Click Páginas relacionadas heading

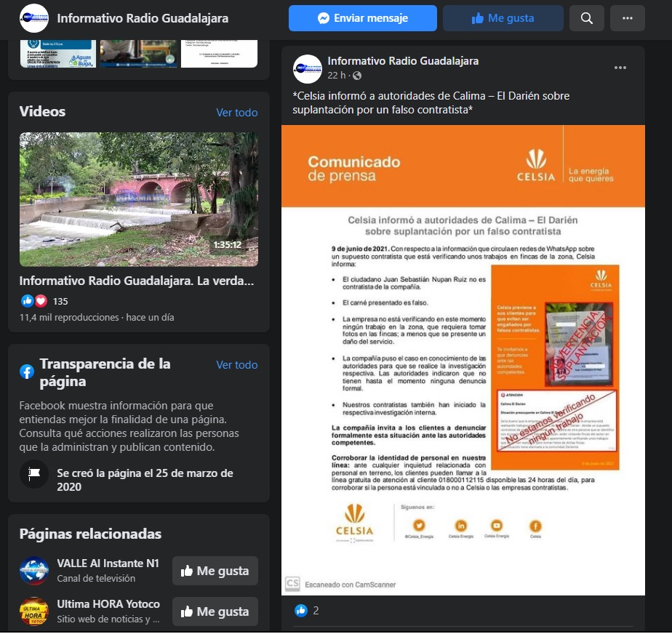click(x=90, y=534)
